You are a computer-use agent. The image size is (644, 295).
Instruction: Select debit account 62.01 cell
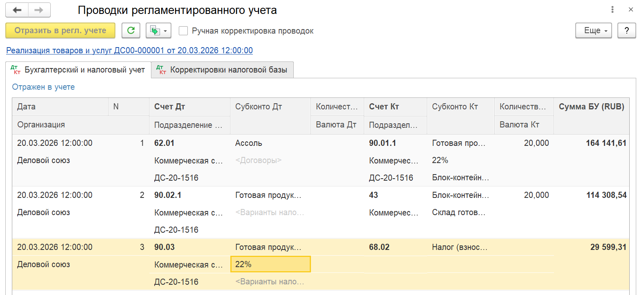[189, 143]
